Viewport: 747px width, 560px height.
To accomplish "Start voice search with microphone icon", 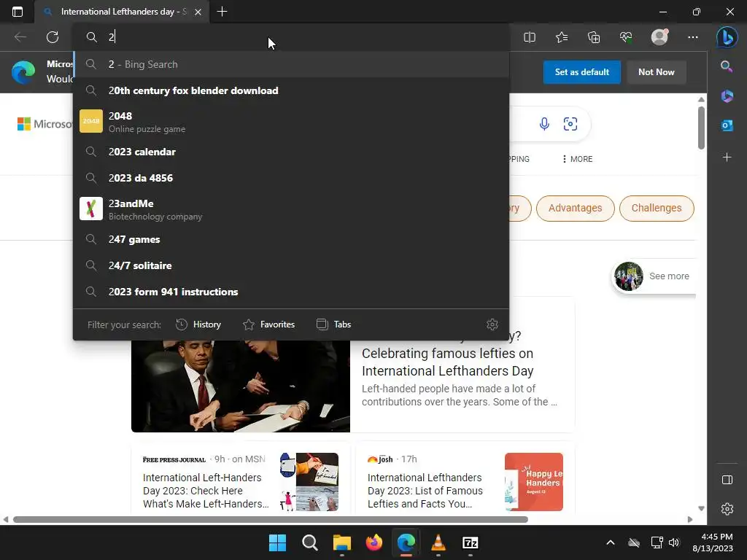I will point(544,124).
